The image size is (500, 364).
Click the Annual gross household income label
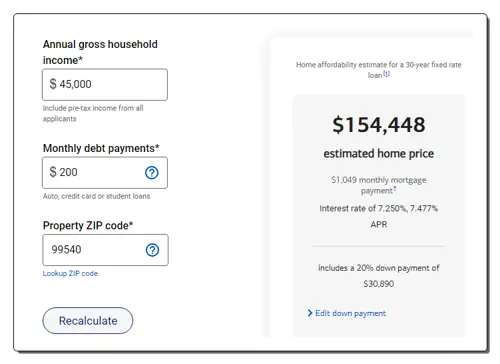tap(100, 52)
